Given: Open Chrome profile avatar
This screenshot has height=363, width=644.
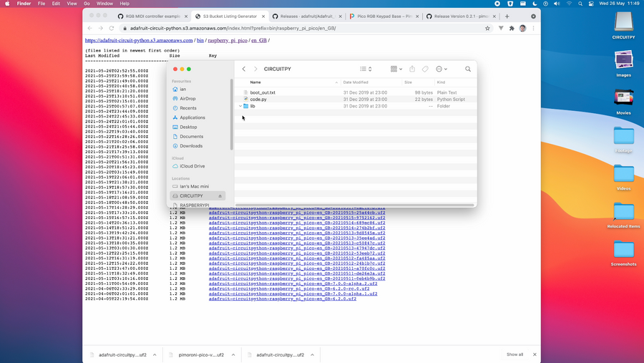Looking at the screenshot, I should tap(522, 29).
